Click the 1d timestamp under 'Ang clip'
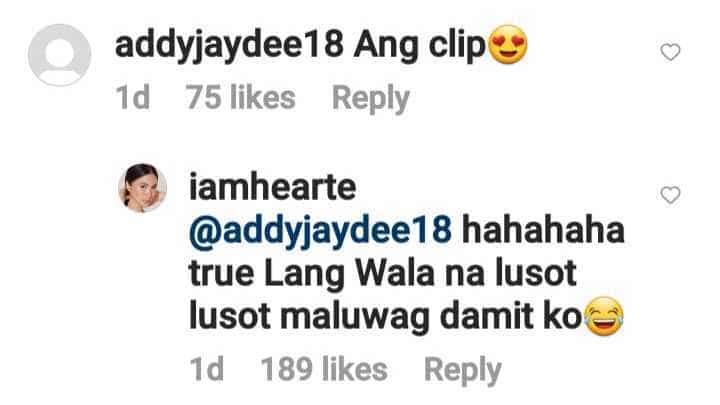The height and width of the screenshot is (405, 720). tap(133, 97)
